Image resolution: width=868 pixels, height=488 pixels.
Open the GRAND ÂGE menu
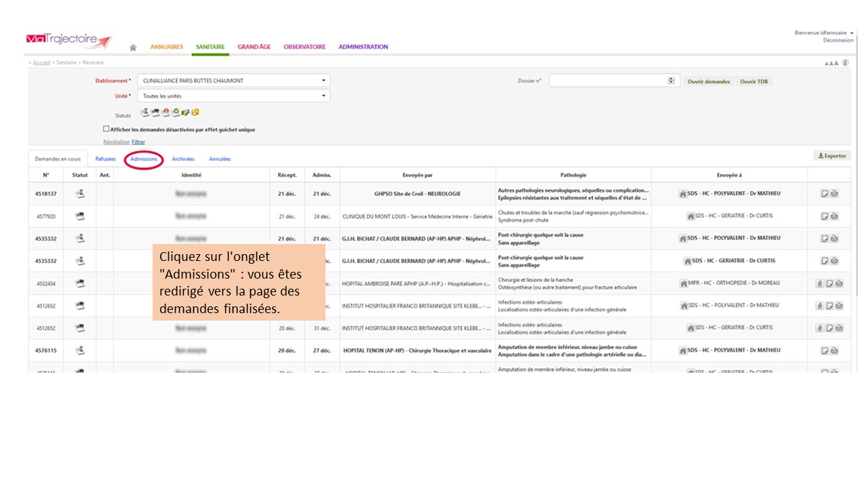point(254,47)
